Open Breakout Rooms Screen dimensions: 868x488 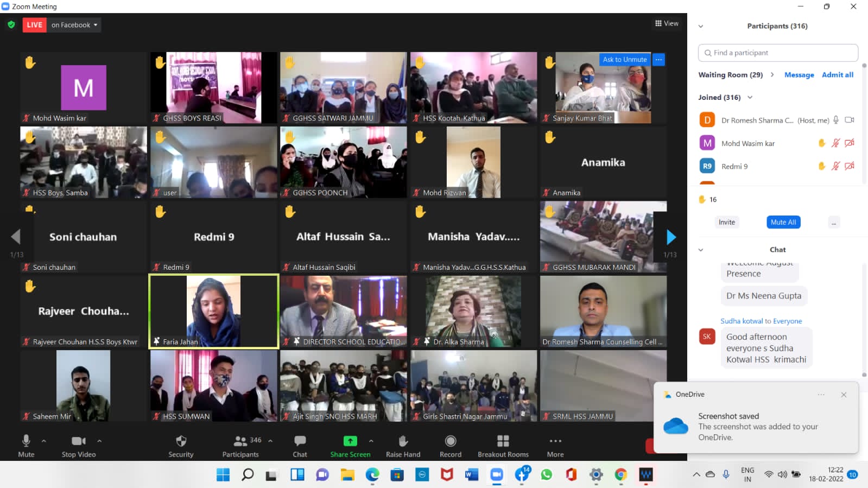pos(503,441)
